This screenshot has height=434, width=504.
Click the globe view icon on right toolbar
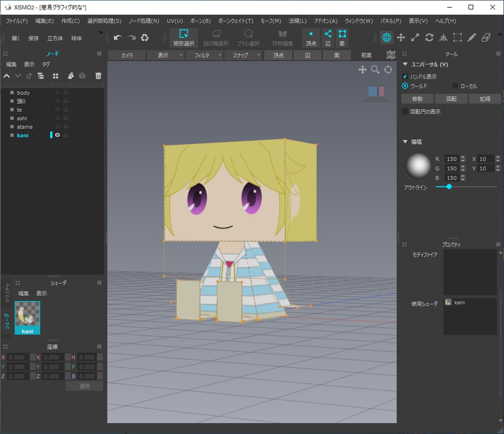click(386, 37)
